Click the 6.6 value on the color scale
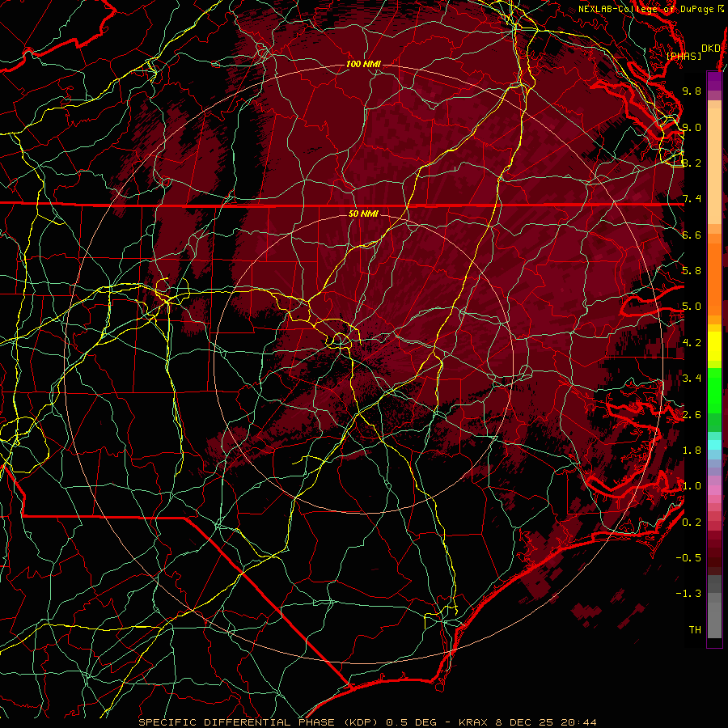Image resolution: width=728 pixels, height=728 pixels. coord(692,235)
